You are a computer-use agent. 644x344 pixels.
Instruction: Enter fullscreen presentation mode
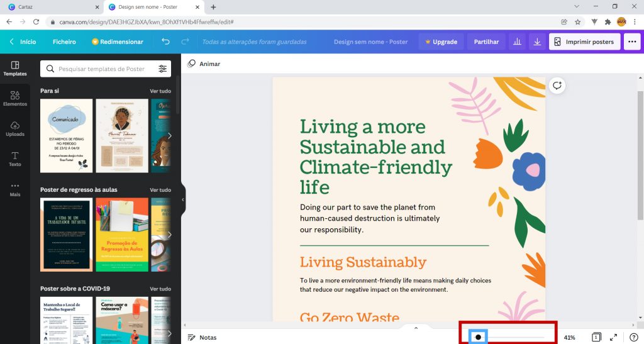pos(614,337)
